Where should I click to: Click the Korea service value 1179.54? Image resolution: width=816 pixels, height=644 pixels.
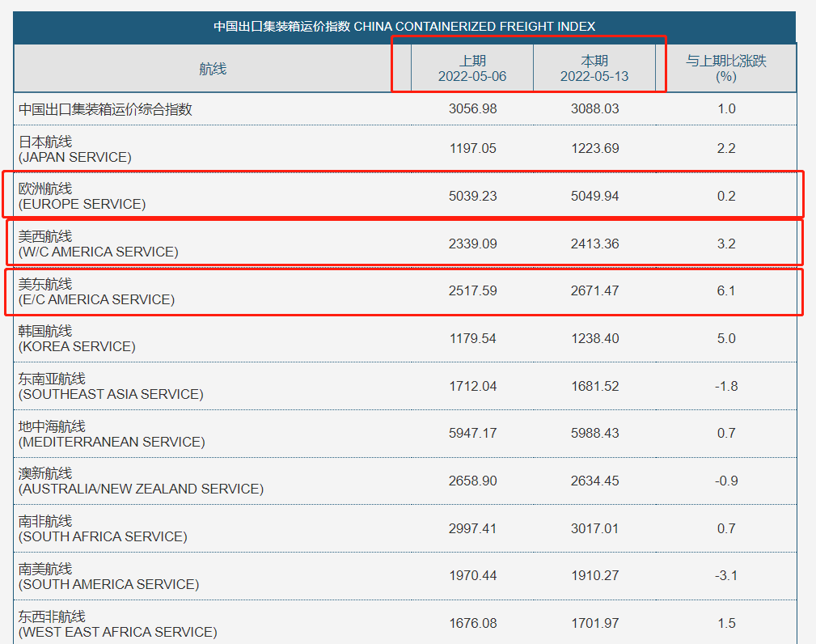(472, 338)
